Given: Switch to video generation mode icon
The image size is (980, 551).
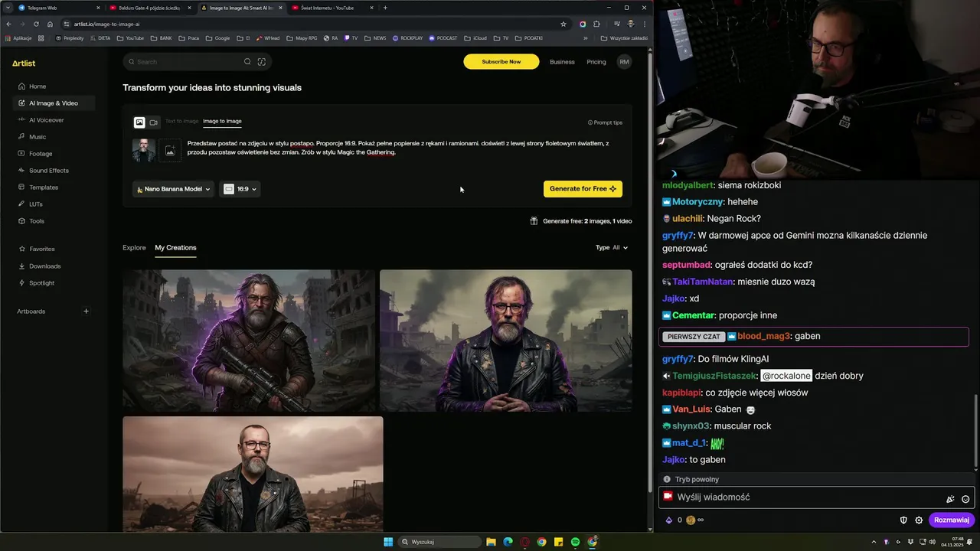Looking at the screenshot, I should (154, 122).
